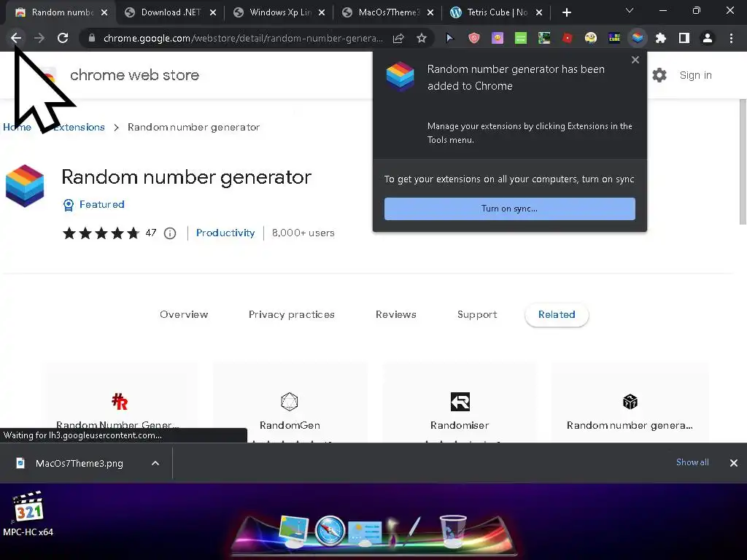747x560 pixels.
Task: Open MPC-HC x64 desktop shortcut
Action: point(28,514)
